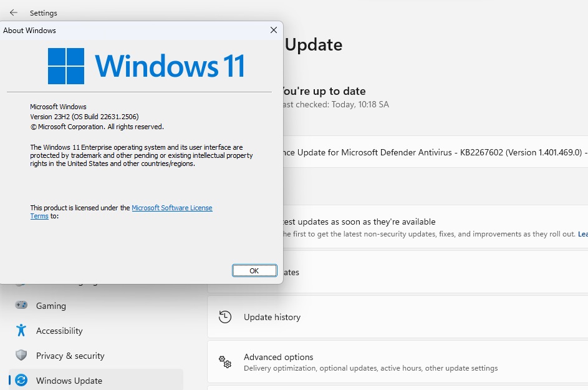The width and height of the screenshot is (588, 390).
Task: Click the Defender Antivirus KB2267602 update entry
Action: (435, 152)
